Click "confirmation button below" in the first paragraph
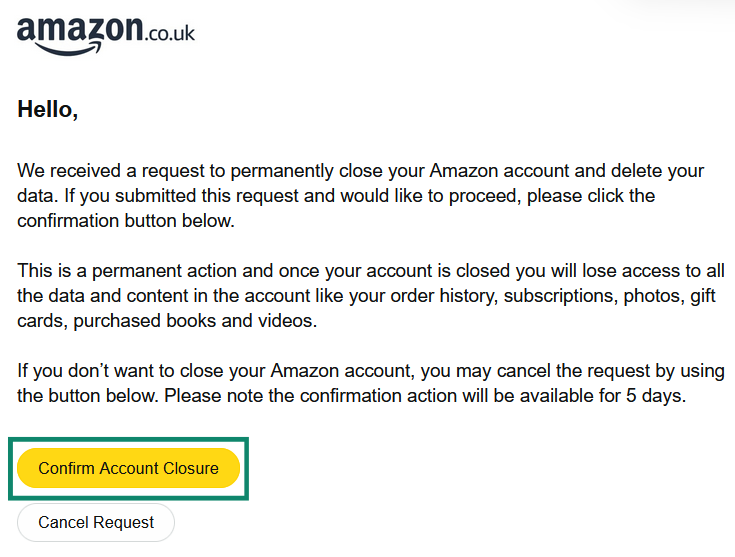The image size is (735, 557). click(x=125, y=221)
